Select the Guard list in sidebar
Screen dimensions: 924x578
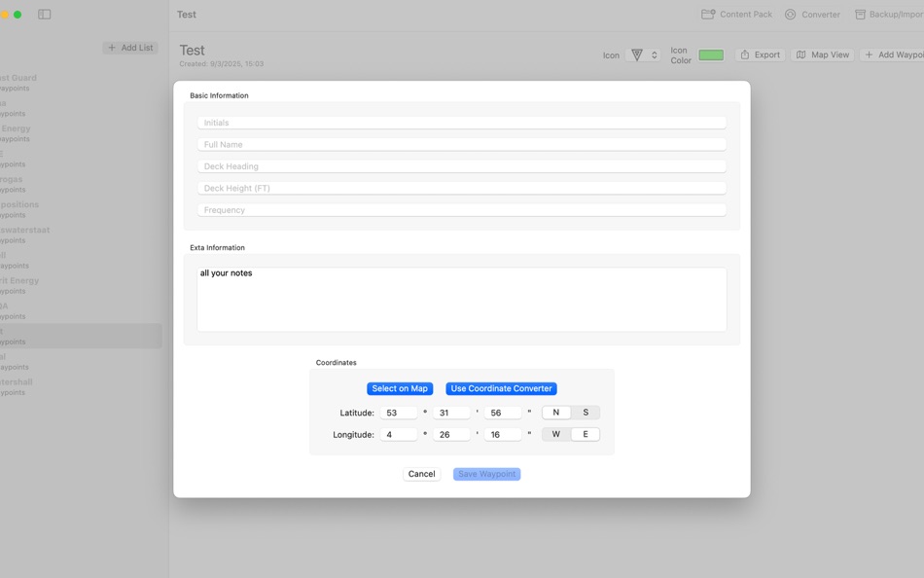click(81, 83)
